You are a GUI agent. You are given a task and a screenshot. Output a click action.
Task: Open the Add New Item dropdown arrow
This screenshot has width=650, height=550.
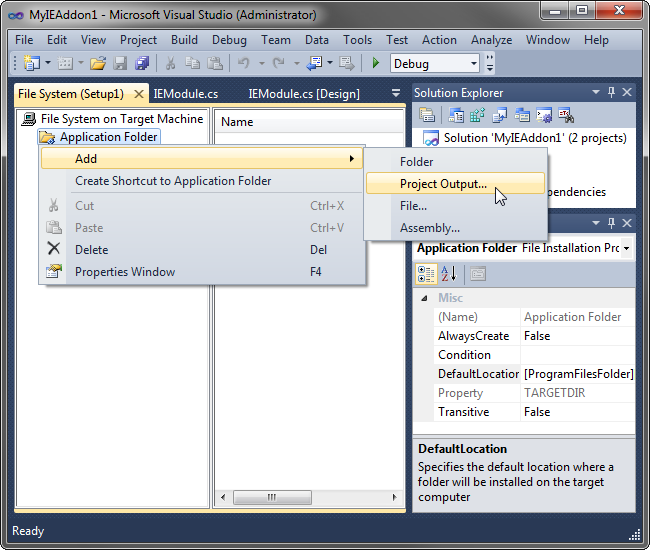pyautogui.click(x=81, y=63)
